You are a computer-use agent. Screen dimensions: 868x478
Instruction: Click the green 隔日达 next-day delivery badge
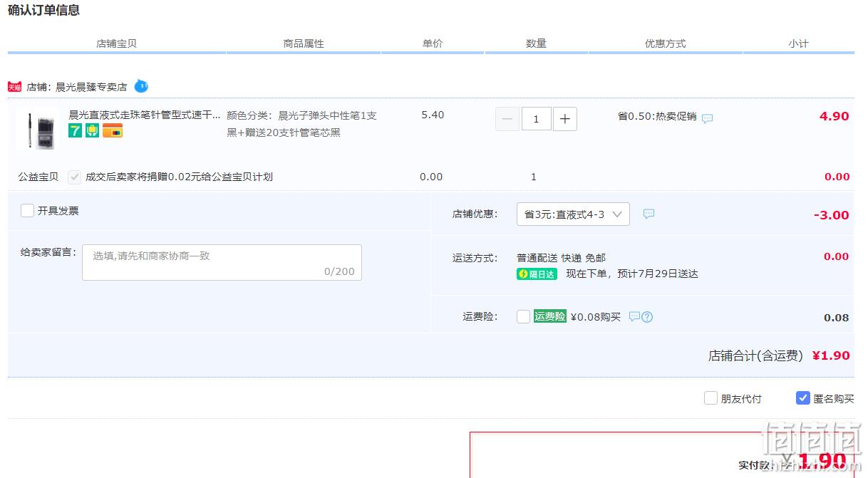point(537,274)
